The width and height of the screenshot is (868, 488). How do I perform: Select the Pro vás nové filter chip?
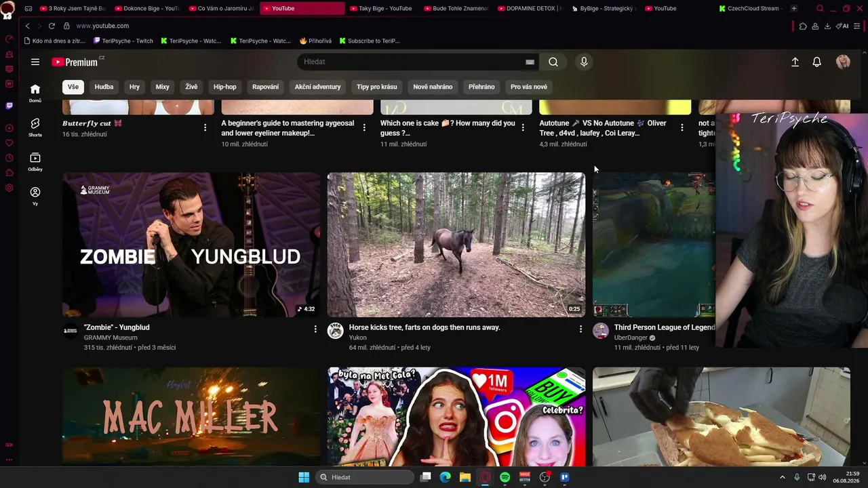(x=529, y=87)
